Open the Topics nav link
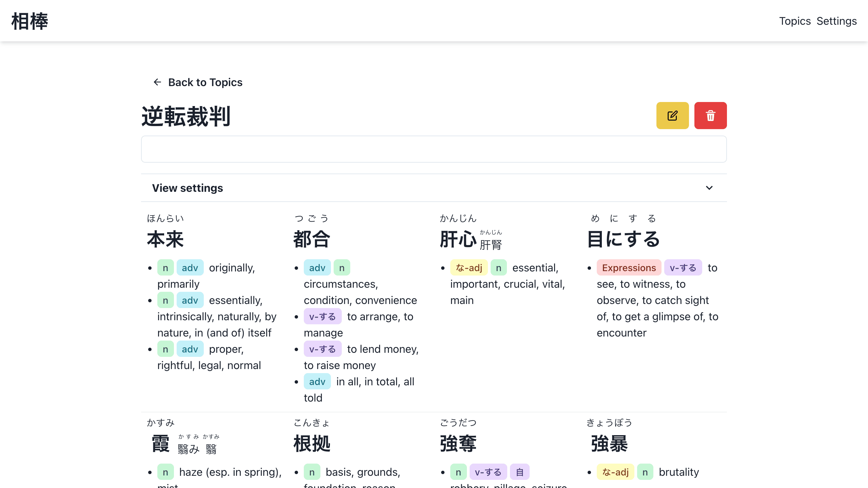The height and width of the screenshot is (488, 868). tap(795, 21)
